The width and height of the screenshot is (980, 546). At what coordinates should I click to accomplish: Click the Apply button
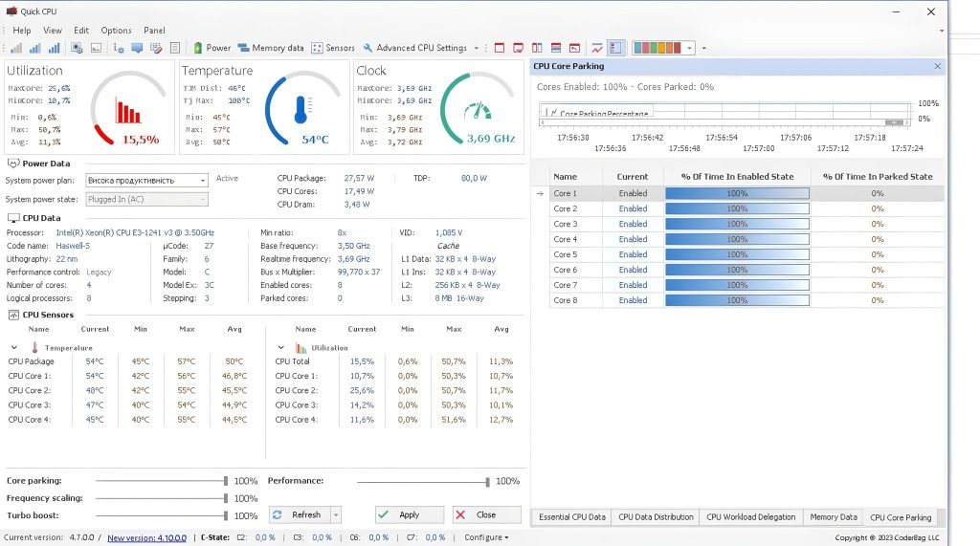[410, 514]
